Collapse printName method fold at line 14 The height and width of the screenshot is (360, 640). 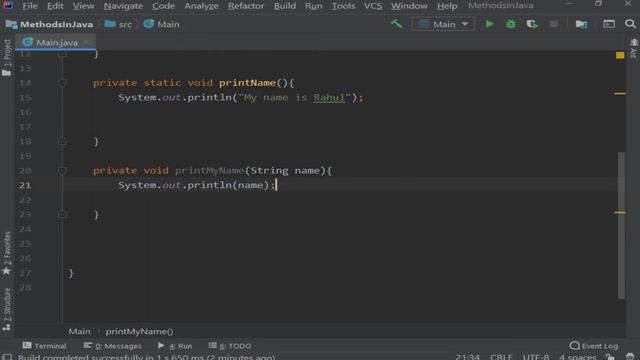click(x=62, y=83)
